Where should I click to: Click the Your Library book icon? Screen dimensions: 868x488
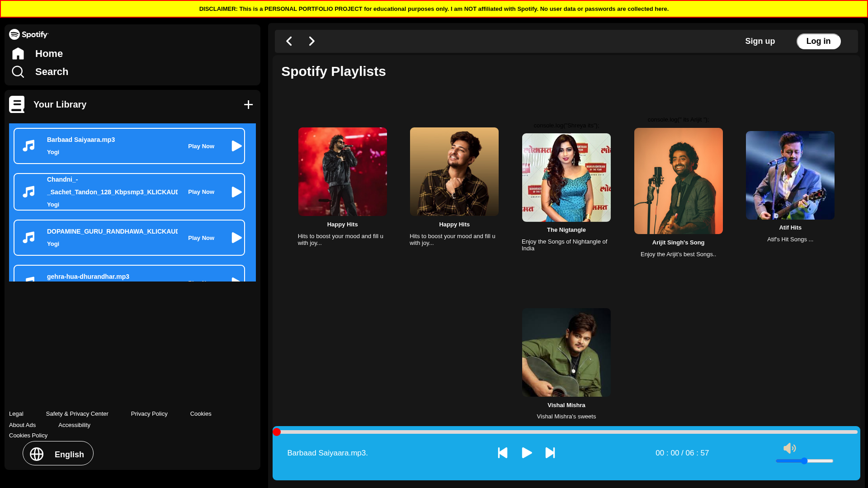click(17, 104)
